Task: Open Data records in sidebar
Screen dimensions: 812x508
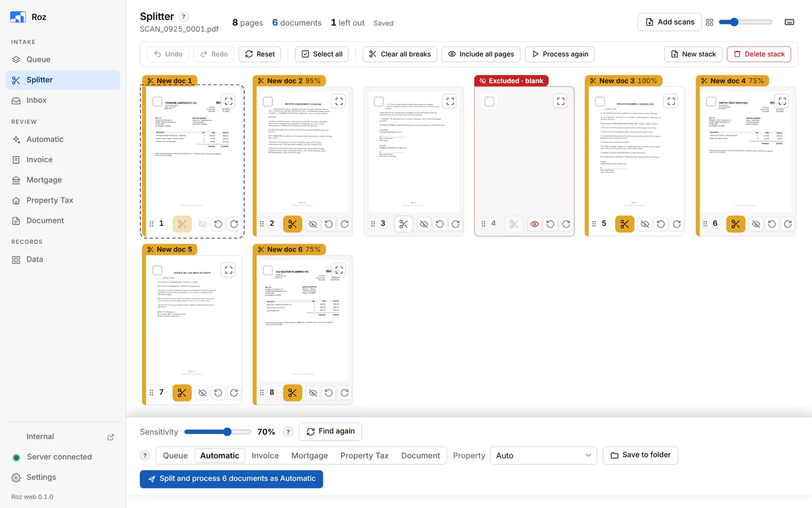Action: (x=63, y=259)
